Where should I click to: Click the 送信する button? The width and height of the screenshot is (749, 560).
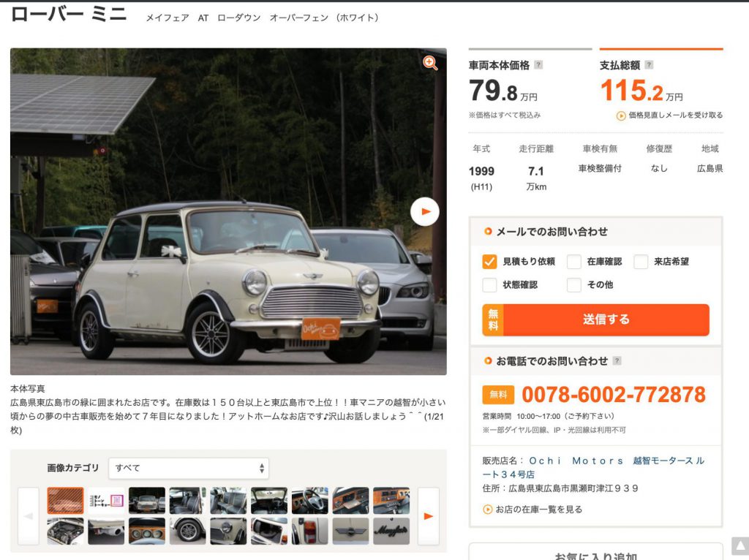(x=595, y=319)
